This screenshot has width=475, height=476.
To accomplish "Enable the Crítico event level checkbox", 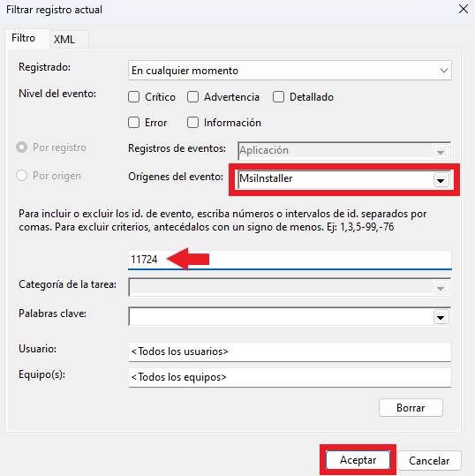I will click(134, 97).
